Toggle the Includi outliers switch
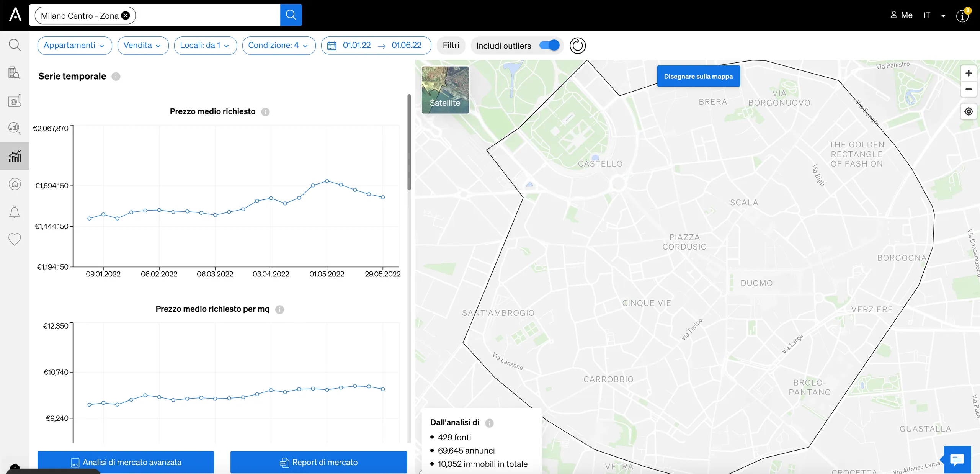 (x=549, y=46)
